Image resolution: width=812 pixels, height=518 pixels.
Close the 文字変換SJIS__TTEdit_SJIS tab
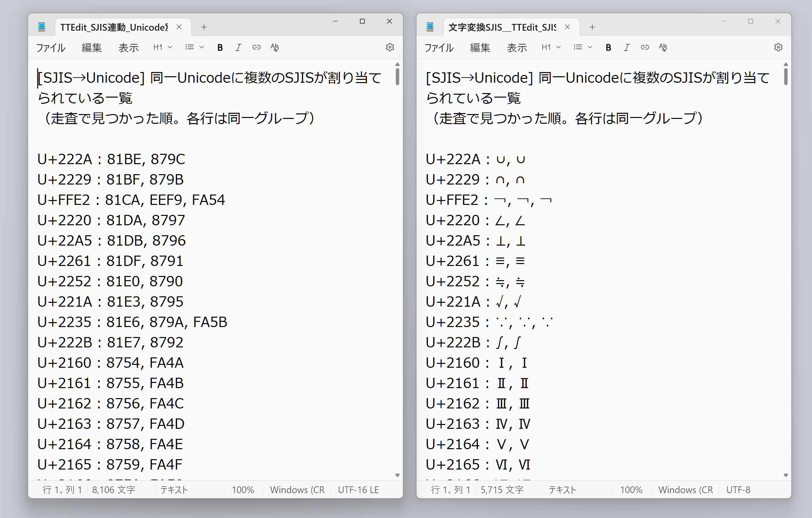click(x=567, y=27)
